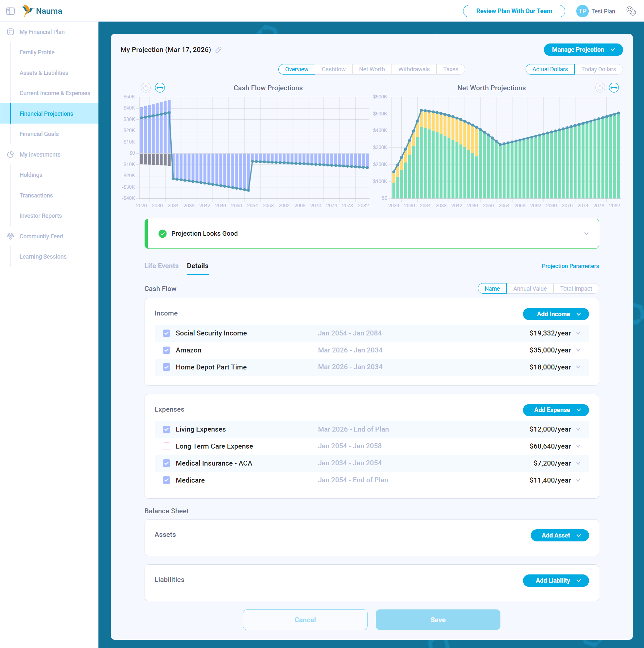Open the feedback faces icon at top right
Image resolution: width=644 pixels, height=648 pixels.
point(631,11)
